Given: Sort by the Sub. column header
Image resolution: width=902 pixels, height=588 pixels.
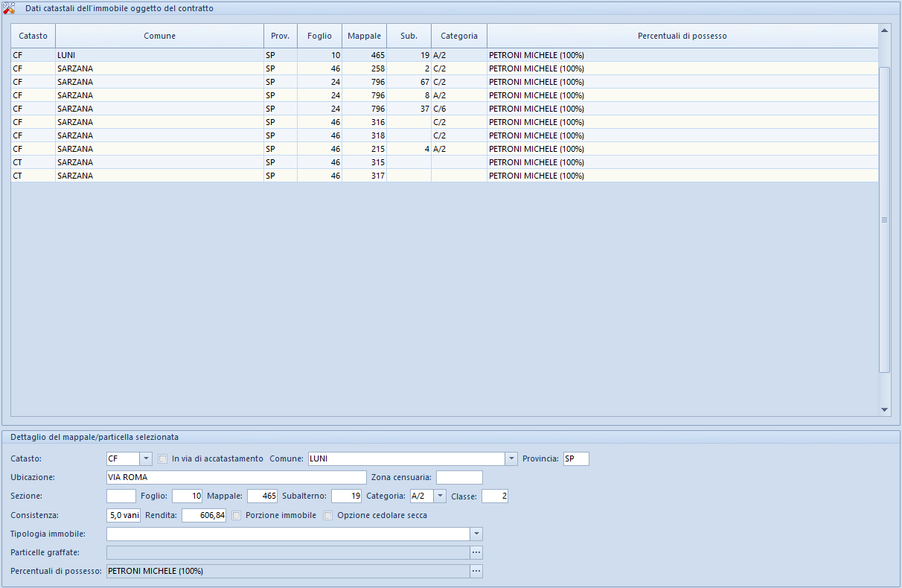Looking at the screenshot, I should (409, 36).
